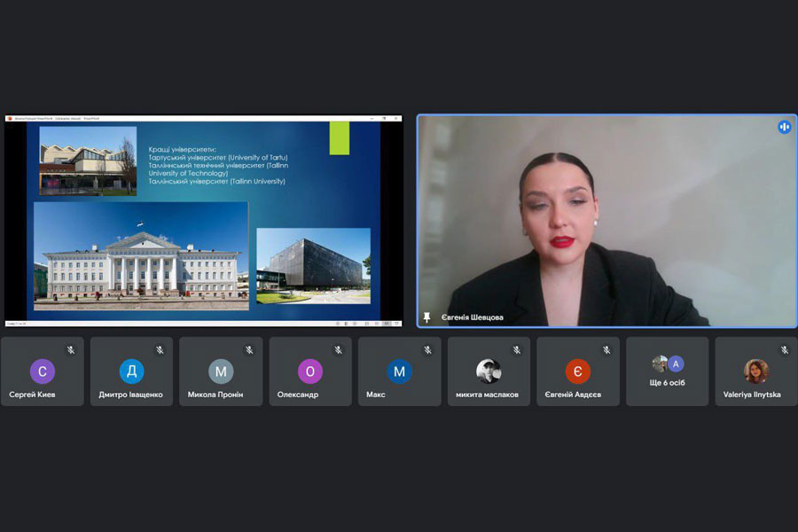Click the muted mic icon on Олександр tile
The width and height of the screenshot is (798, 532).
[339, 349]
